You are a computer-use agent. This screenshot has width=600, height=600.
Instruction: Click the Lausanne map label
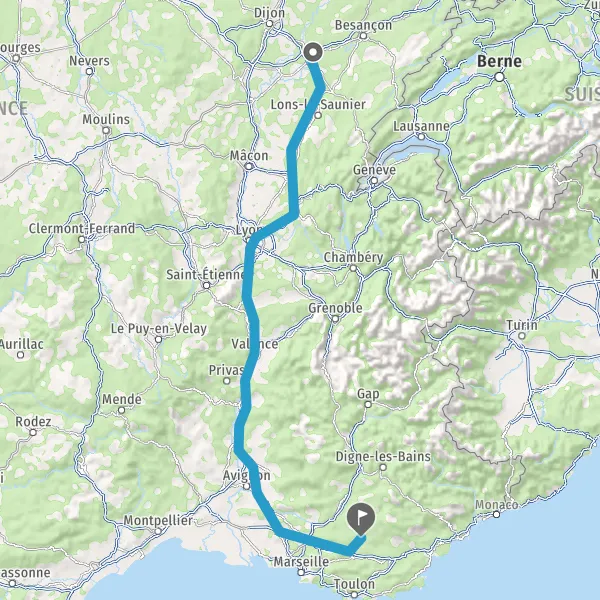coord(421,126)
